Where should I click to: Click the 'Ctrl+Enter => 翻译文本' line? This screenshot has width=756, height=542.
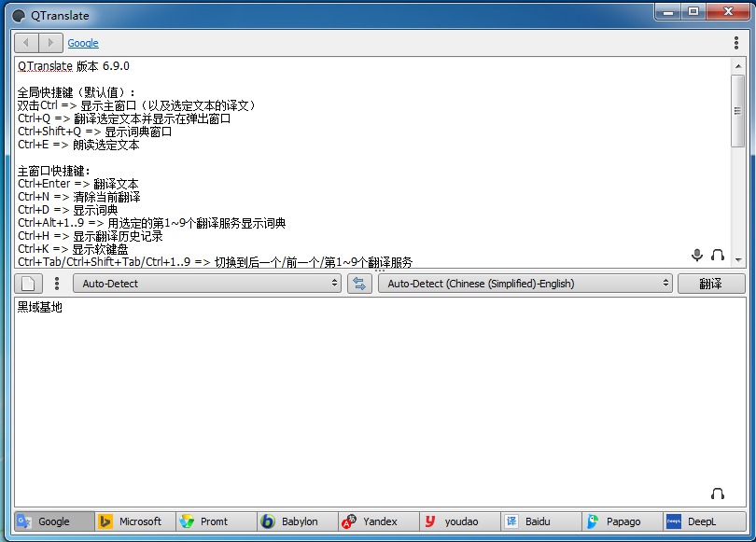[78, 184]
